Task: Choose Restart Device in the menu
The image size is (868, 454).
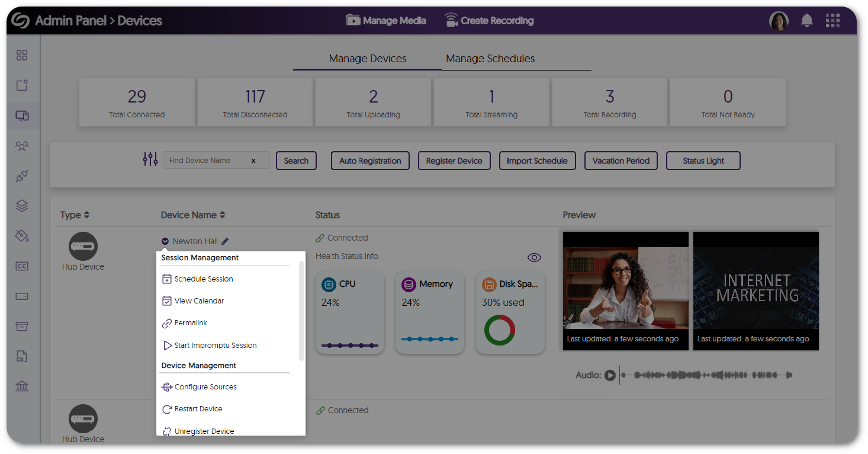Action: 198,409
